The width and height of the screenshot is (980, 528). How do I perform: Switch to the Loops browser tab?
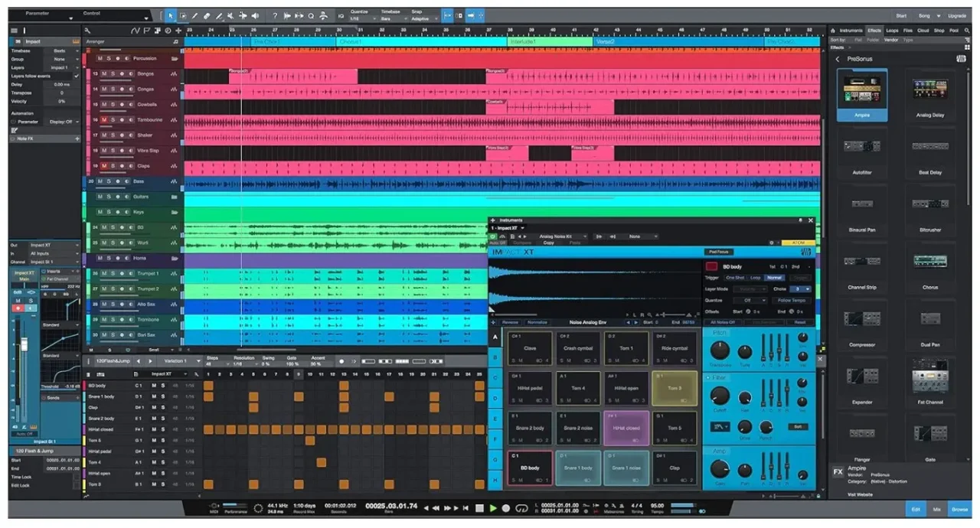(893, 31)
